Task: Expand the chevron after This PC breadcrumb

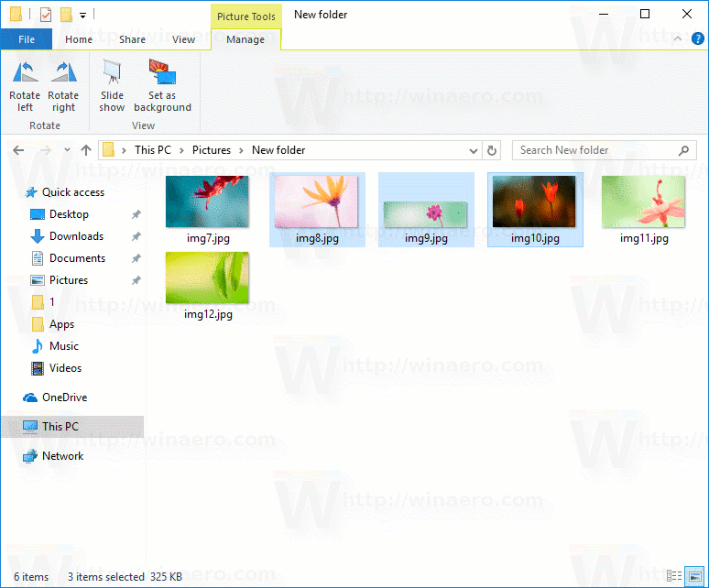Action: point(181,150)
